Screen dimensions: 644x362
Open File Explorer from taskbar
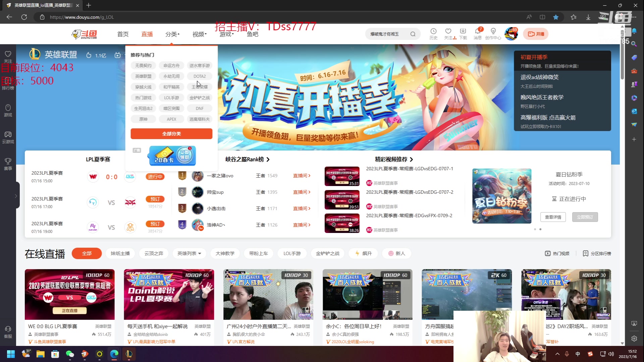tap(41, 354)
